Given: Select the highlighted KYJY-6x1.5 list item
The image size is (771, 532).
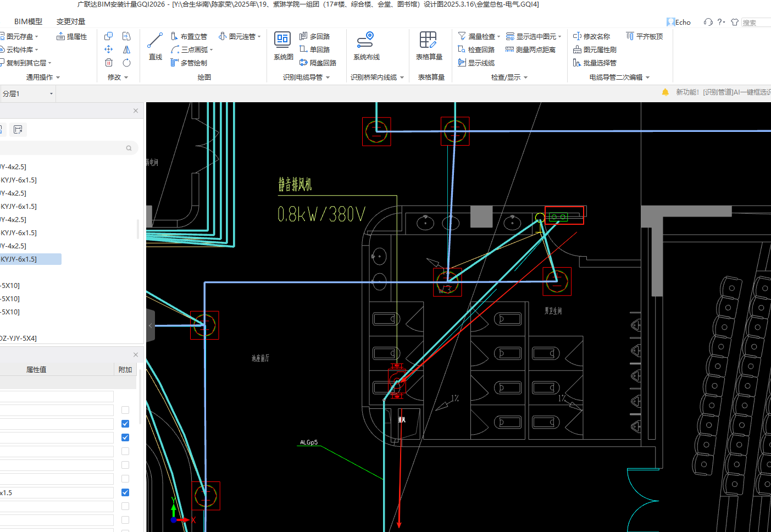Looking at the screenshot, I should [30, 259].
